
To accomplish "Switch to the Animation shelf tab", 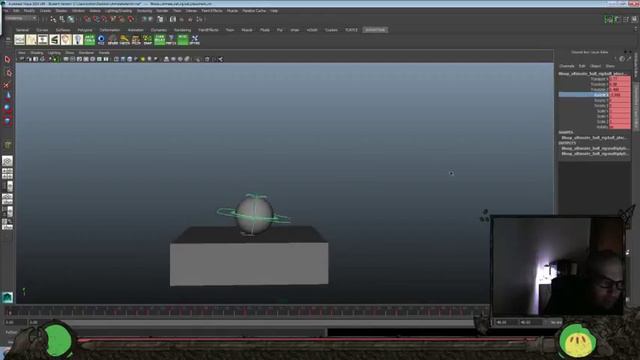I will [136, 30].
